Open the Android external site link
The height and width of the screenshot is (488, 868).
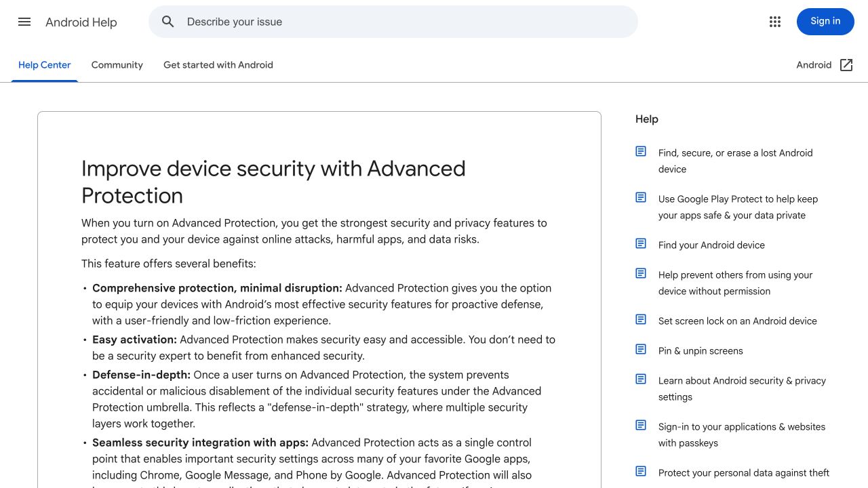click(x=825, y=65)
